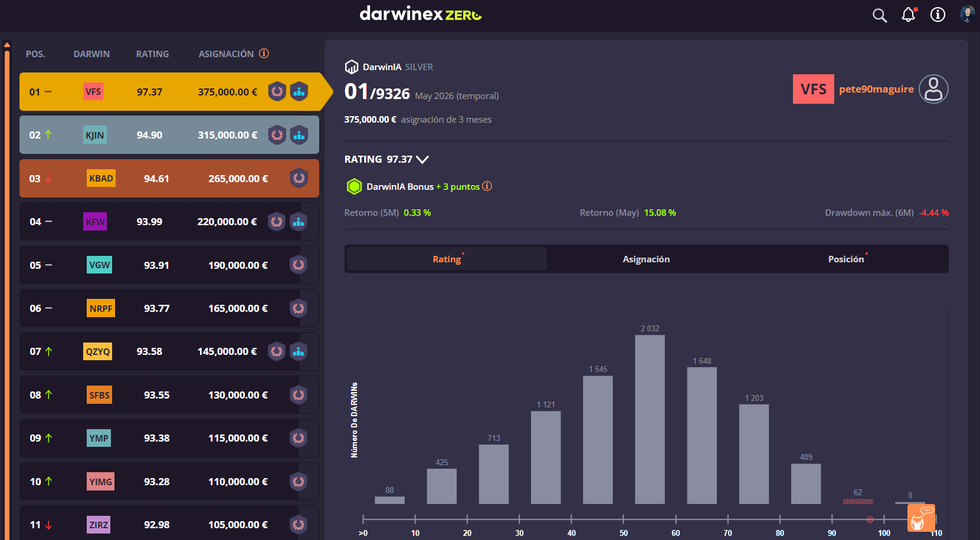980x540 pixels.
Task: Click the laurel badge in NRPF row
Action: (299, 308)
